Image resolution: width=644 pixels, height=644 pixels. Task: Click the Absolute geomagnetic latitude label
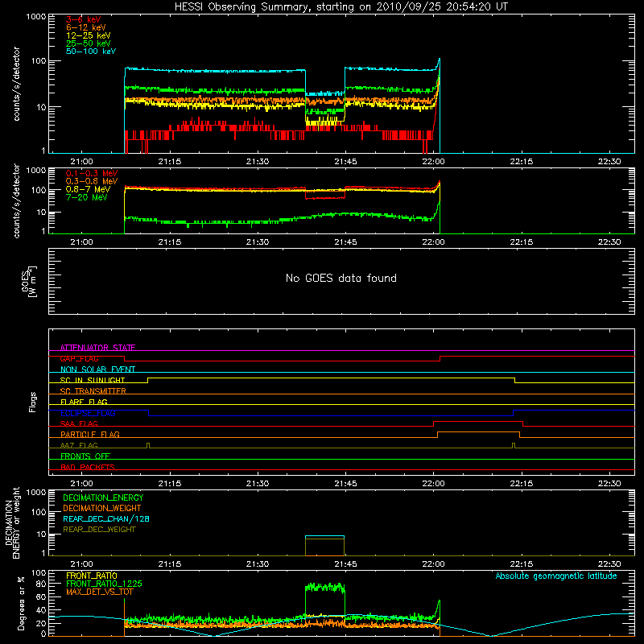[556, 576]
